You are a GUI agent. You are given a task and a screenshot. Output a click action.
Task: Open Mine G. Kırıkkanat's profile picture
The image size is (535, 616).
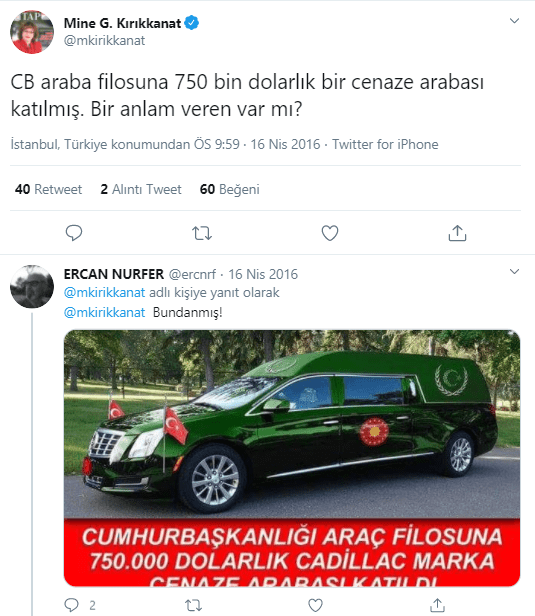coord(32,32)
